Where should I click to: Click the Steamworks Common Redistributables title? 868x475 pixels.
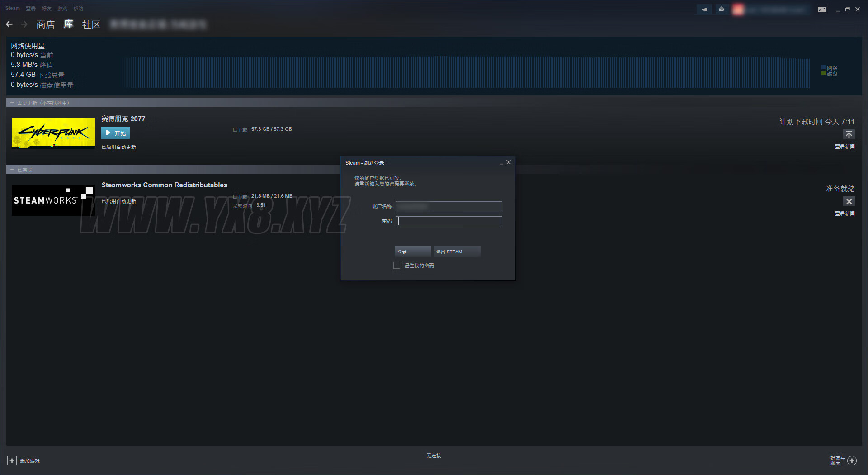click(165, 185)
